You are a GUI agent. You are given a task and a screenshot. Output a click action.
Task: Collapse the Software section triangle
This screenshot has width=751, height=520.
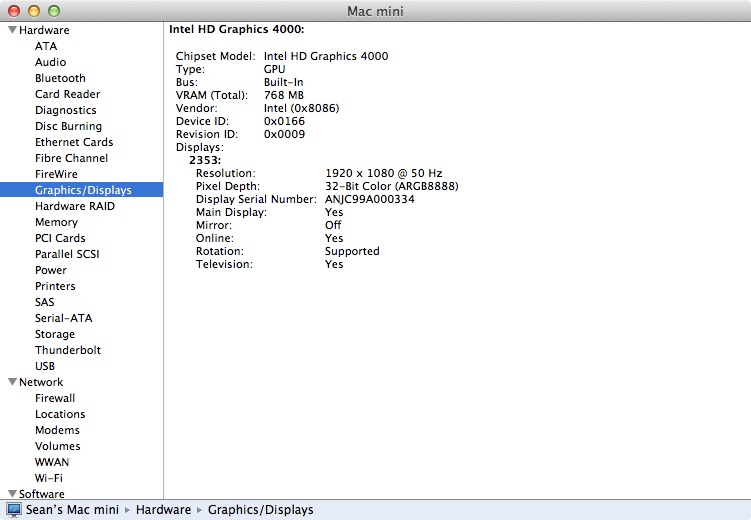[x=12, y=493]
